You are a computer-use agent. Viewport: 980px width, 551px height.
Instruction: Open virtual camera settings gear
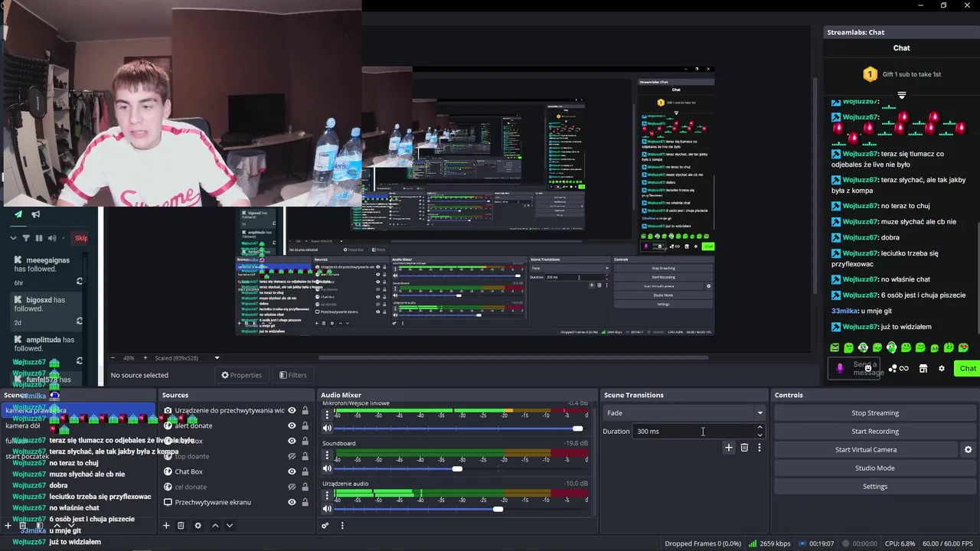pyautogui.click(x=968, y=450)
